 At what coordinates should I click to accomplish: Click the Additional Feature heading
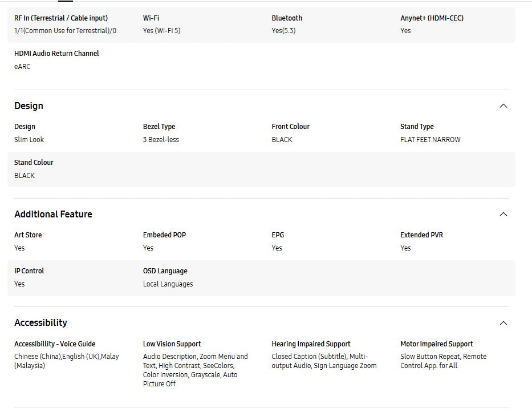[53, 214]
